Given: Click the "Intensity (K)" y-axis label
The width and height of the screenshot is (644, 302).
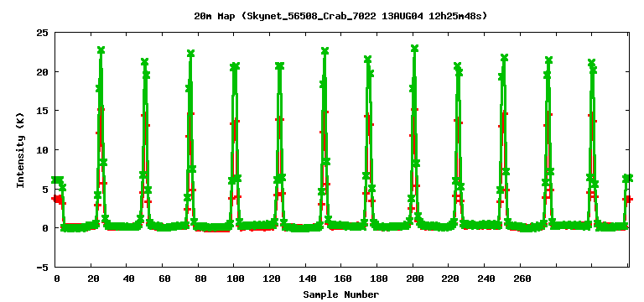Looking at the screenshot, I should [20, 150].
